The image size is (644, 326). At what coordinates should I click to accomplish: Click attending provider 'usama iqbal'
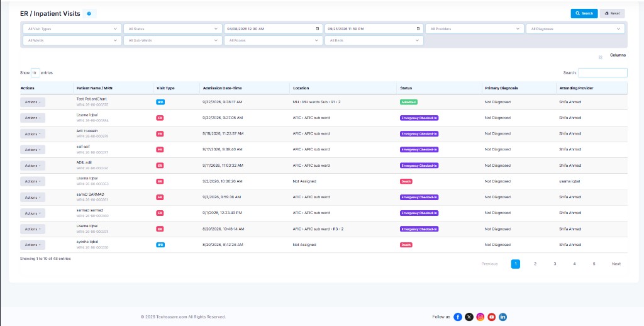coord(569,181)
